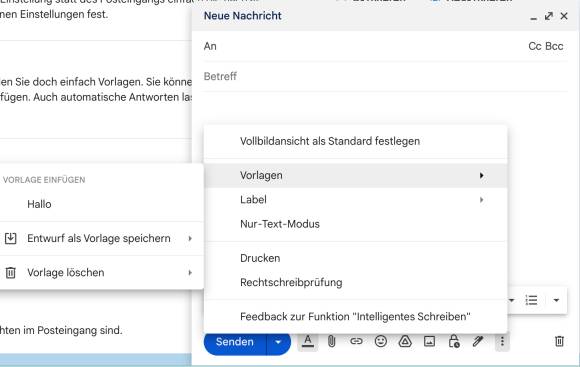Open text formatting options icon

308,341
